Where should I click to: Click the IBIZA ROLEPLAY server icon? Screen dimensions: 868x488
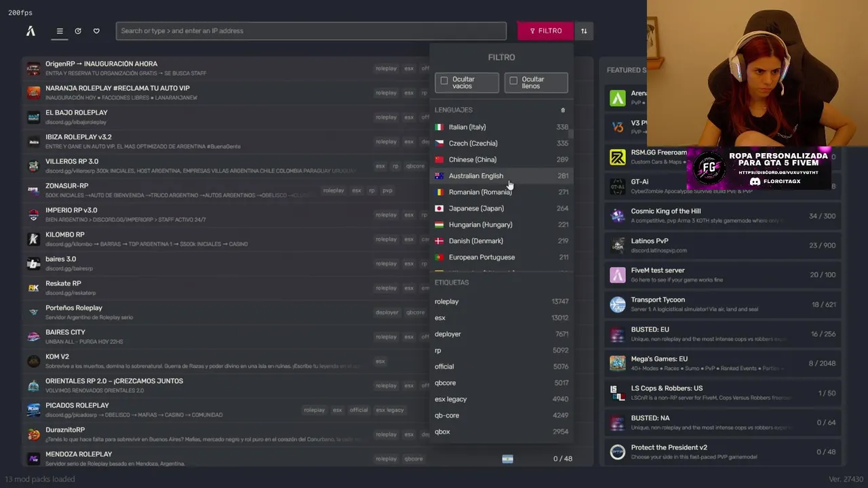33,142
